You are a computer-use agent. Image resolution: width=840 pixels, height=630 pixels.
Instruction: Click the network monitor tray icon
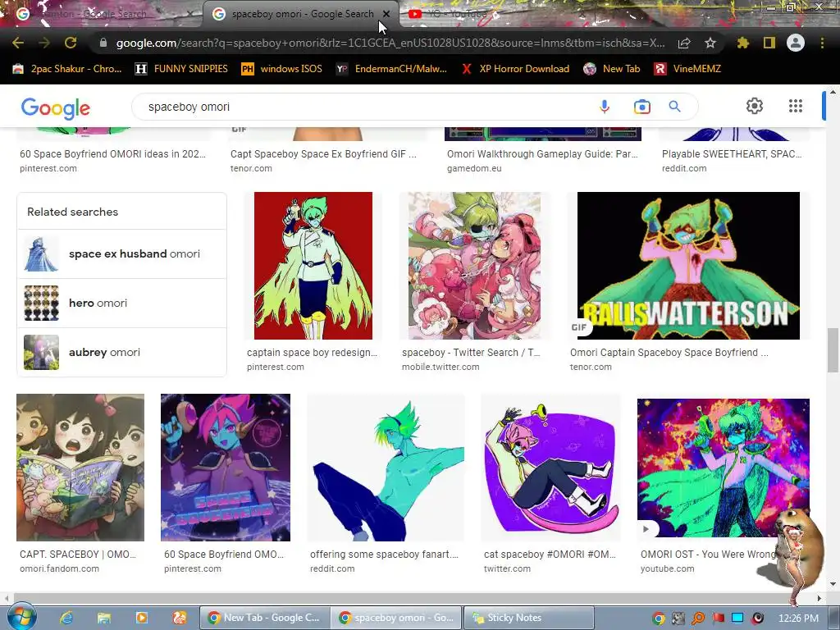(x=737, y=619)
